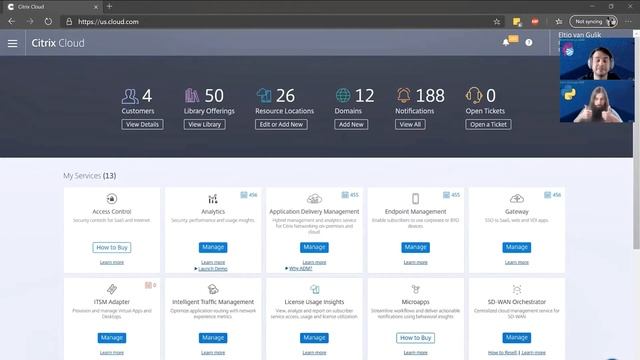Click the License Usage Insights icon
Image resolution: width=640 pixels, height=360 pixels.
(x=314, y=289)
